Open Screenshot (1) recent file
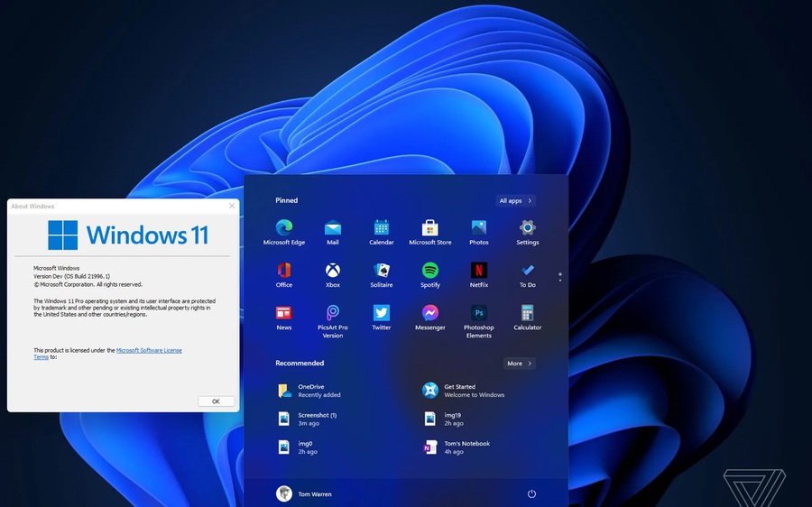 [307, 419]
